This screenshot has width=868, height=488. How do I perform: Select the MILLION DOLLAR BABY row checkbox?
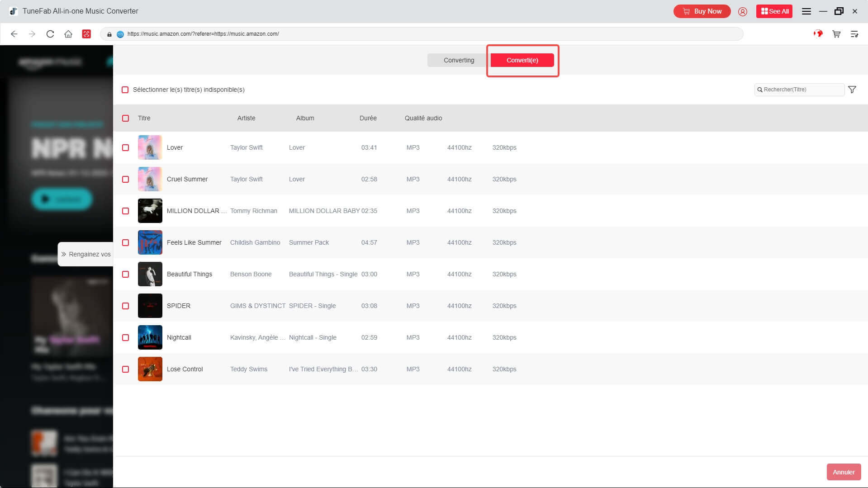click(x=126, y=211)
